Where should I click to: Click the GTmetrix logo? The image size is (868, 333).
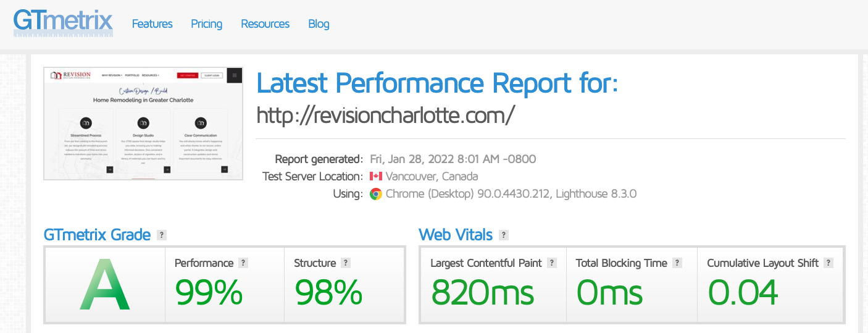point(63,23)
